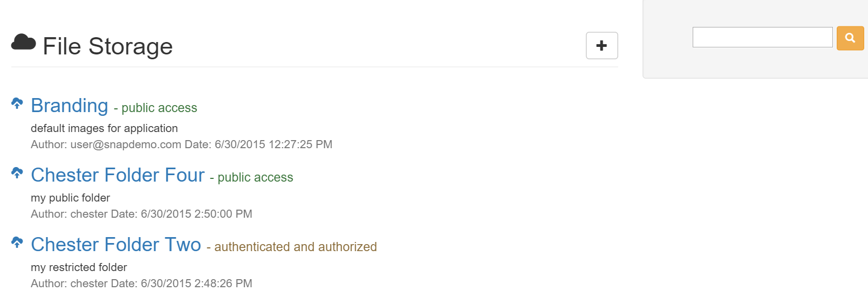The height and width of the screenshot is (298, 868).
Task: Click upload icon beside Chester Folder Four
Action: click(17, 172)
